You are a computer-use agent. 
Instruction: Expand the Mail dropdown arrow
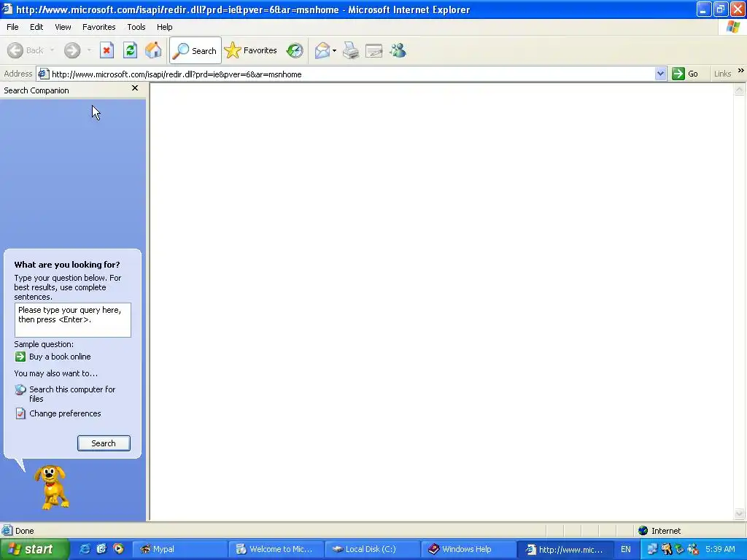[x=334, y=50]
